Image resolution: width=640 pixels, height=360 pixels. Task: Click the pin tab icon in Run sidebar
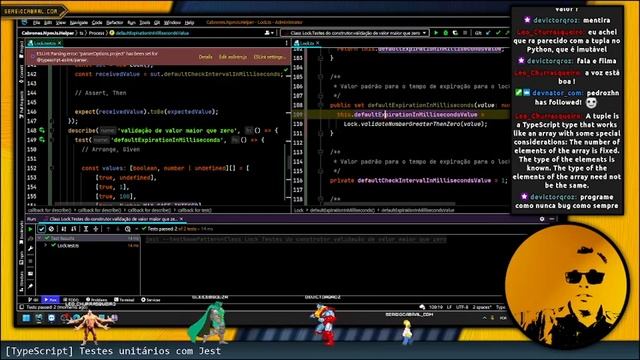click(30, 286)
